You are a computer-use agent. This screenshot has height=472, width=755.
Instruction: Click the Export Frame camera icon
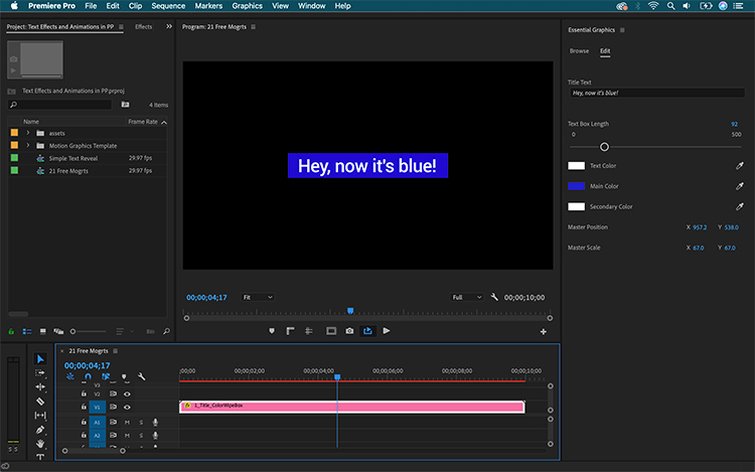click(349, 330)
